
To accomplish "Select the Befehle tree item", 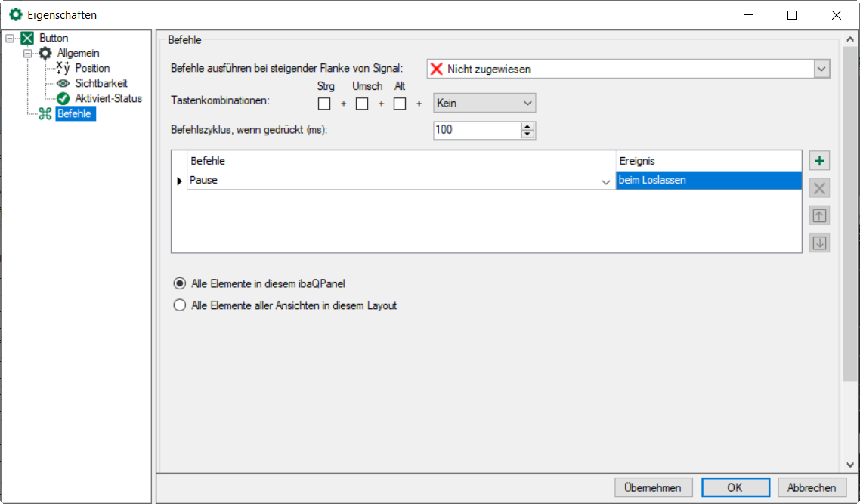I will pos(75,113).
